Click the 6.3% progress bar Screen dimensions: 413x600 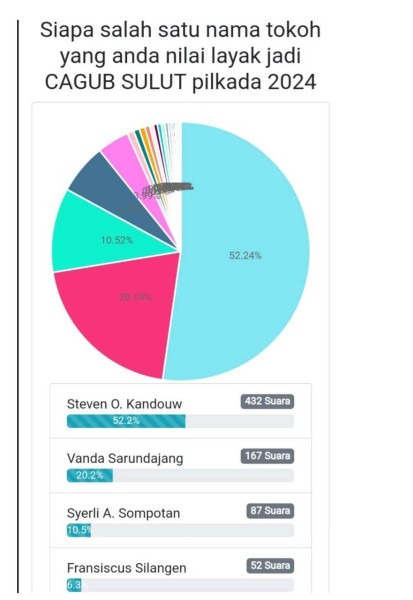[180, 585]
